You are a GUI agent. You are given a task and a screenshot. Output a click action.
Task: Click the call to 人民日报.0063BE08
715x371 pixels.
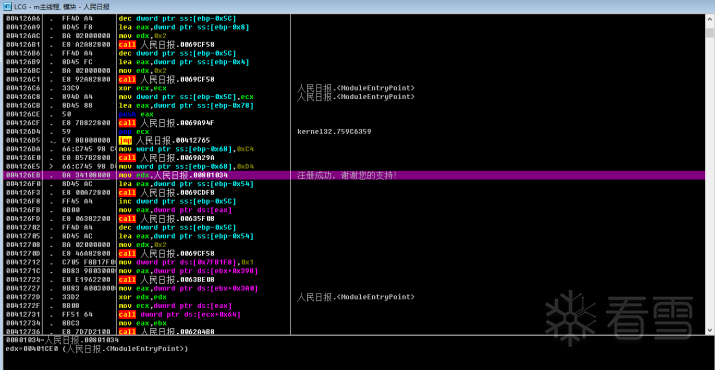(x=166, y=280)
